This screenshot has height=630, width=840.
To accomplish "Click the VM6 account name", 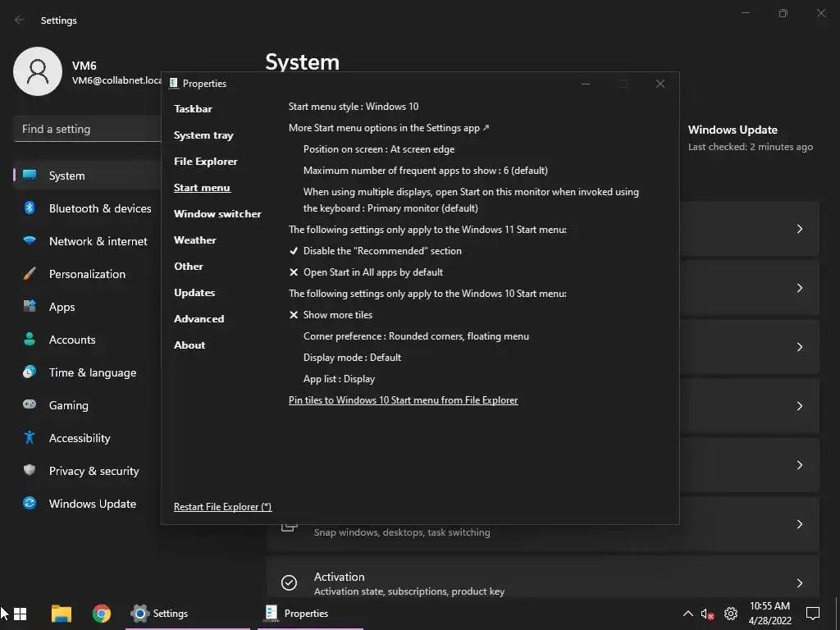I will click(x=84, y=66).
